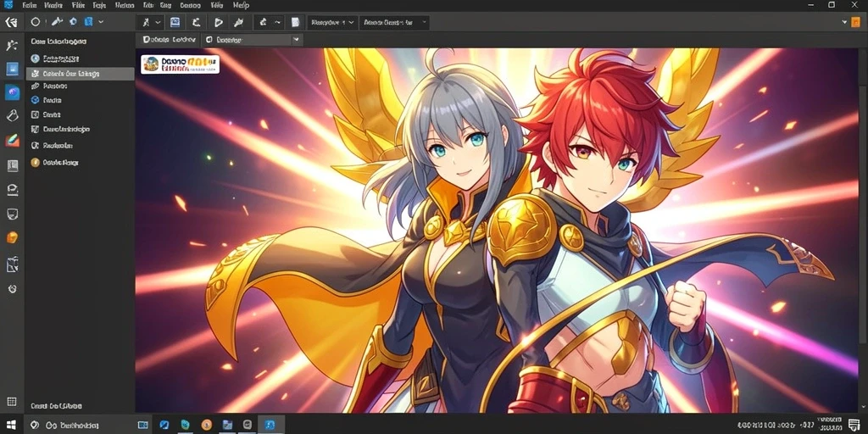
Task: Click the blue-purple sphere icon in left sidebar
Action: 12,92
